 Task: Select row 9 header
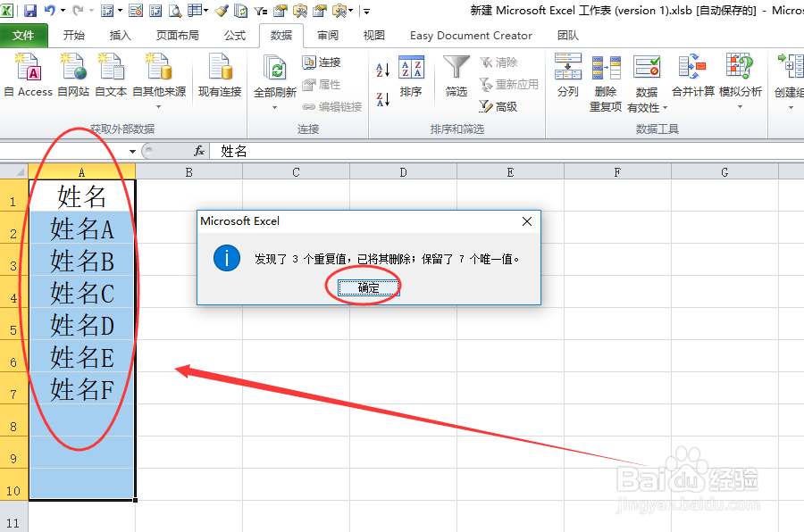[13, 453]
